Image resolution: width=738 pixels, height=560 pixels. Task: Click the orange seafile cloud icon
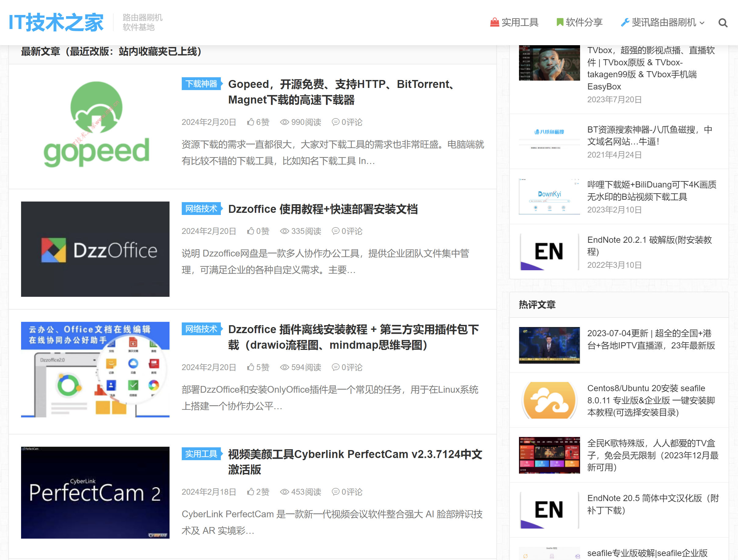click(x=549, y=400)
